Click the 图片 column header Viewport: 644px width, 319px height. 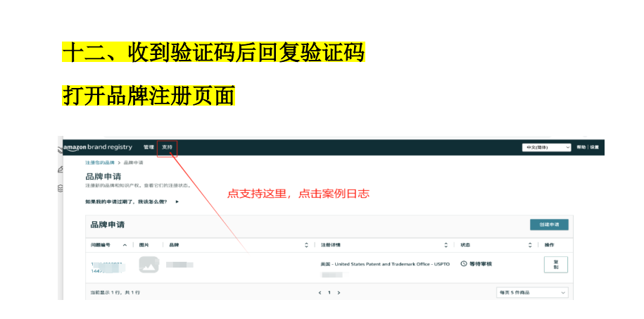(144, 245)
